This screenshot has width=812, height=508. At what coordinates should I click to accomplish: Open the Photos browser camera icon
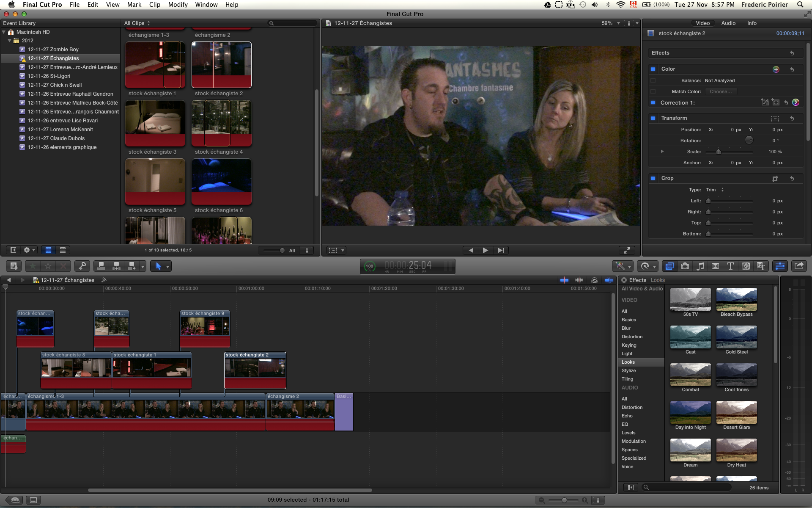coord(685,266)
